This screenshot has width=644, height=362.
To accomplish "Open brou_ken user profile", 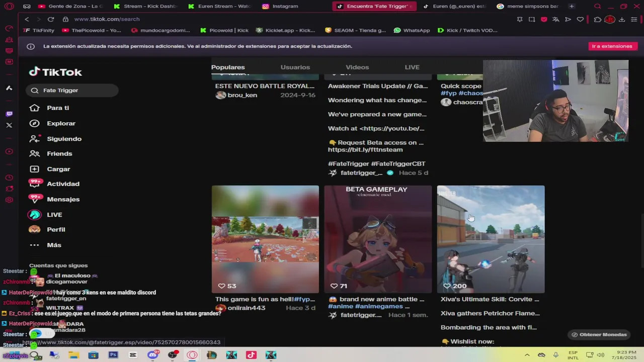I will (242, 95).
